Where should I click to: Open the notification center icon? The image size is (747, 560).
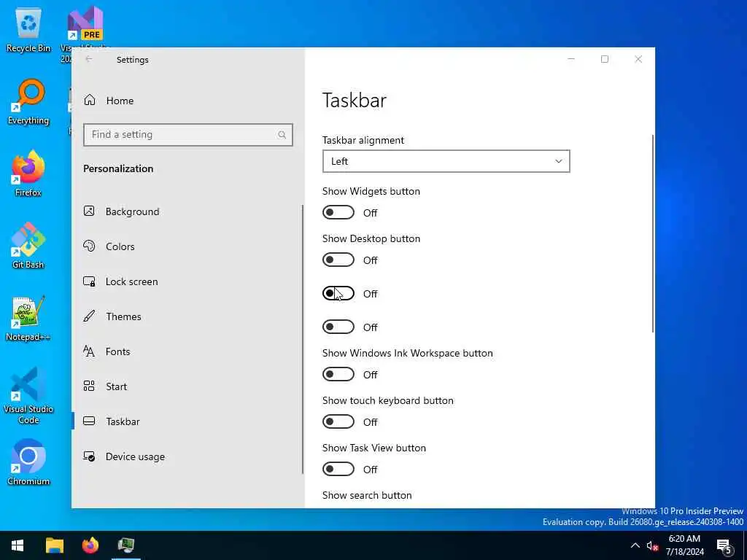tap(724, 546)
